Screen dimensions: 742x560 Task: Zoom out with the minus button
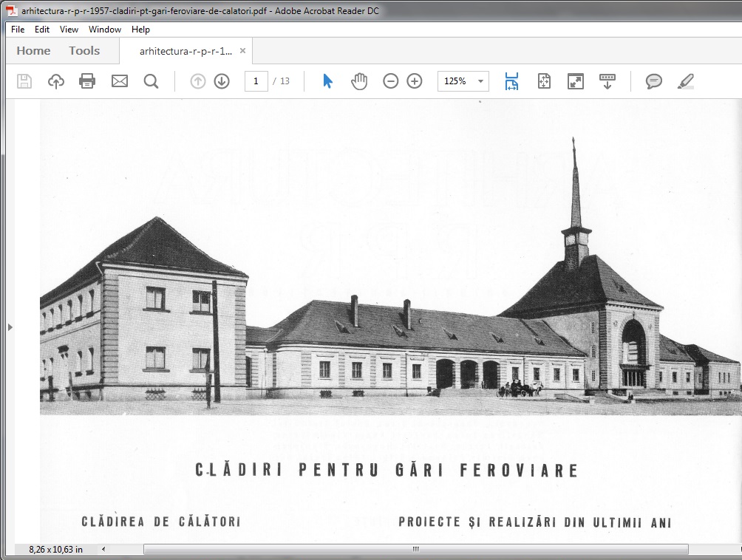pyautogui.click(x=391, y=81)
